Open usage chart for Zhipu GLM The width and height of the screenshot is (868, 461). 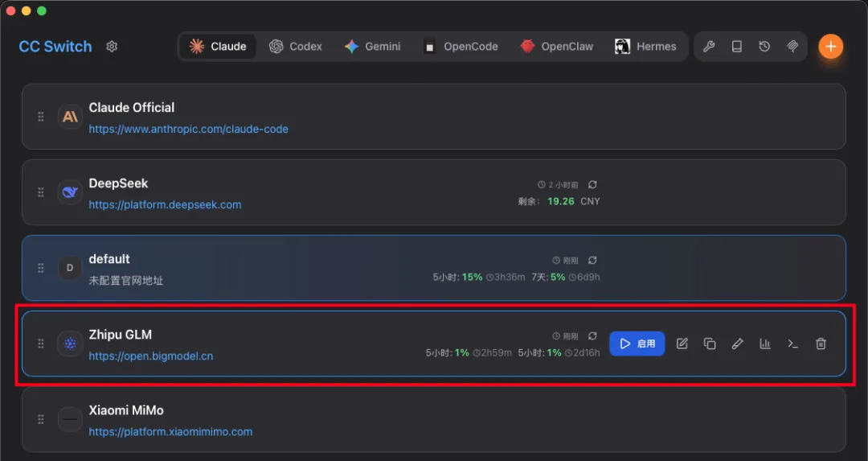coord(765,344)
